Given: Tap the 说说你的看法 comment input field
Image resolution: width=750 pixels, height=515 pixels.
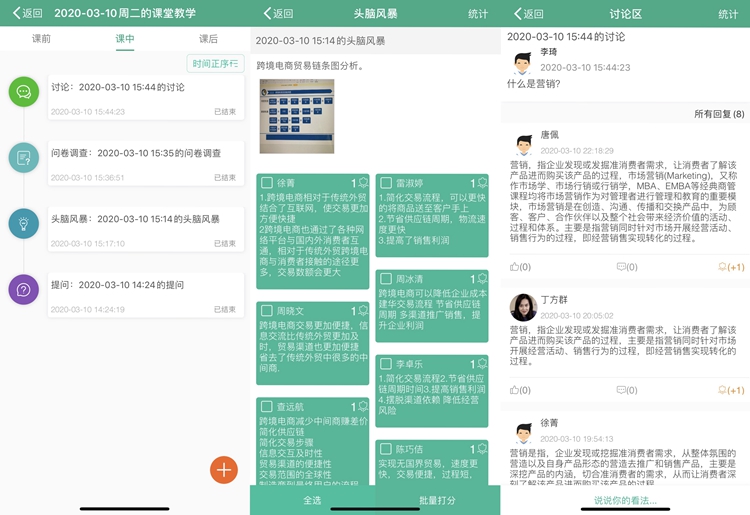Looking at the screenshot, I should (625, 500).
